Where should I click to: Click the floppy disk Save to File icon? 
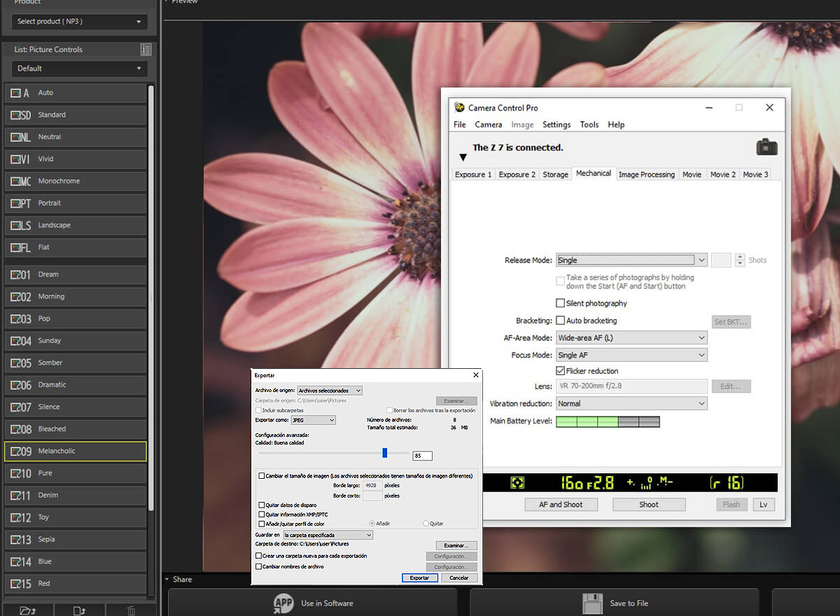pos(592,603)
